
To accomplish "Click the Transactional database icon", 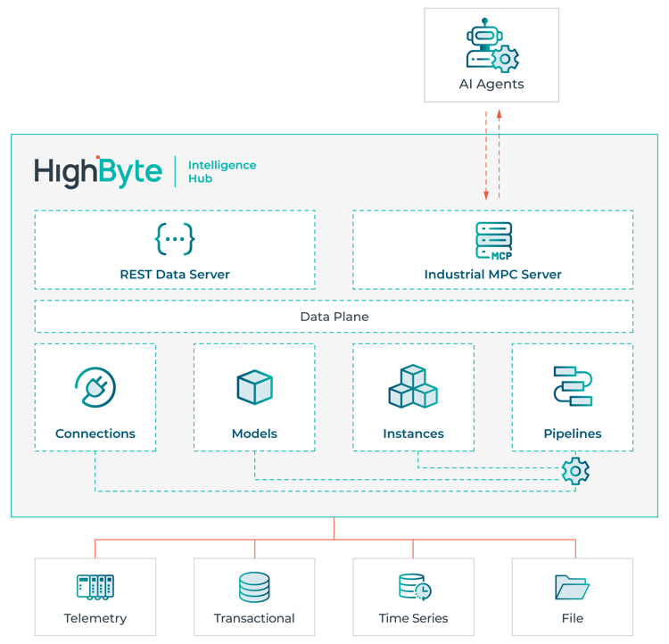I will (254, 588).
